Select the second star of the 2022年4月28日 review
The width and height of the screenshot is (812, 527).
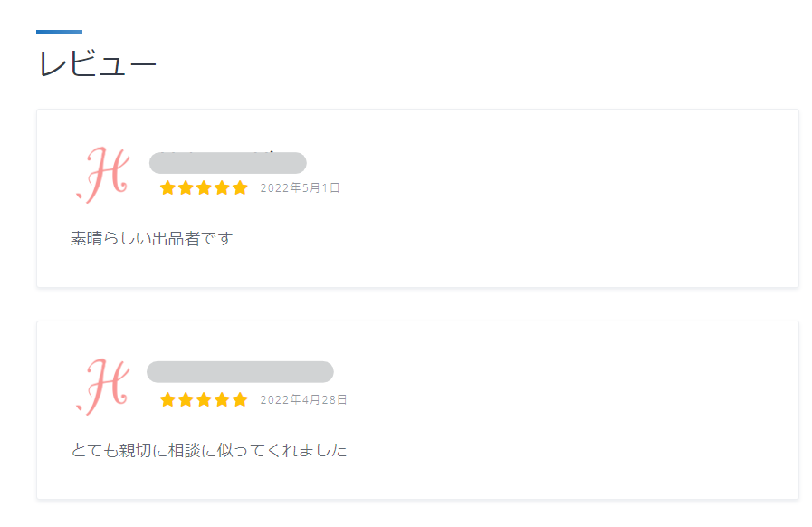pyautogui.click(x=186, y=400)
